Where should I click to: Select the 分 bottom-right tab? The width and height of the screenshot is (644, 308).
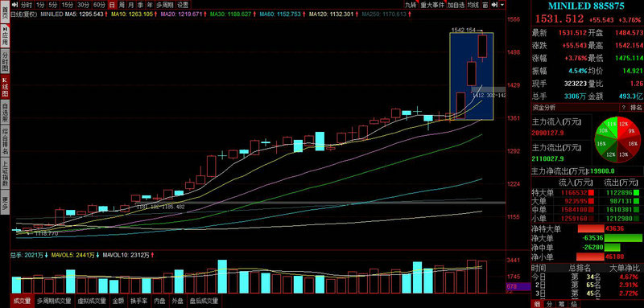pyautogui.click(x=549, y=304)
